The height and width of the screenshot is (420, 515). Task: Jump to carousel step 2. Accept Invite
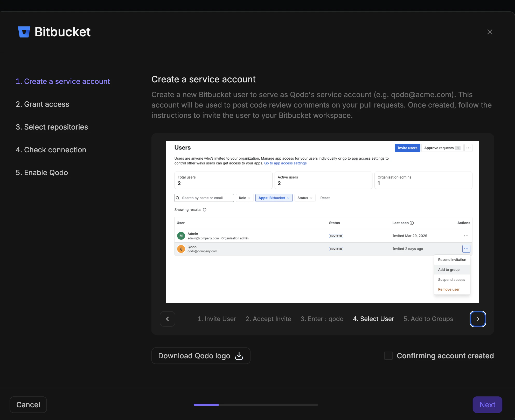[268, 319]
